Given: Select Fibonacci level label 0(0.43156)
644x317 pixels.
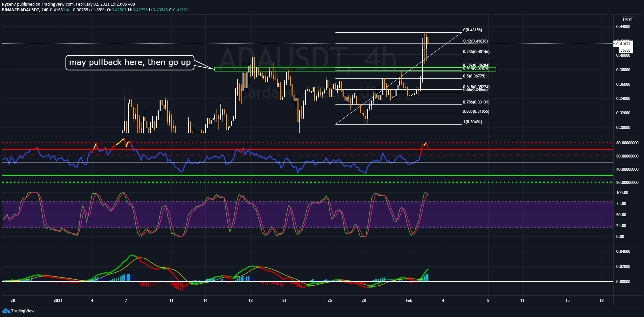Looking at the screenshot, I should click(x=473, y=30).
